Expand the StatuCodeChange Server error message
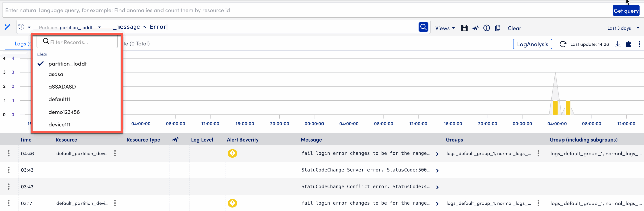644x211 pixels. [437, 170]
